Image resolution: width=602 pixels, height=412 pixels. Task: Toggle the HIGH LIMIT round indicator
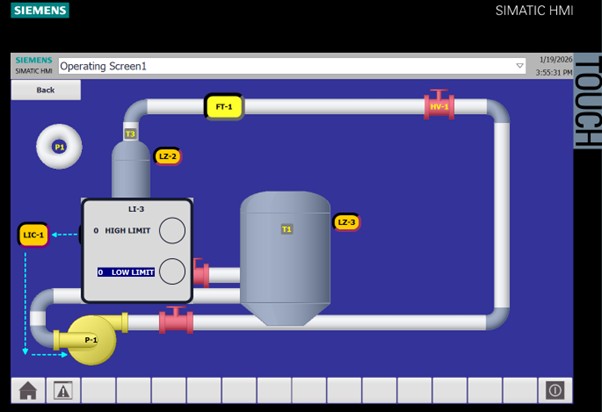coord(172,230)
